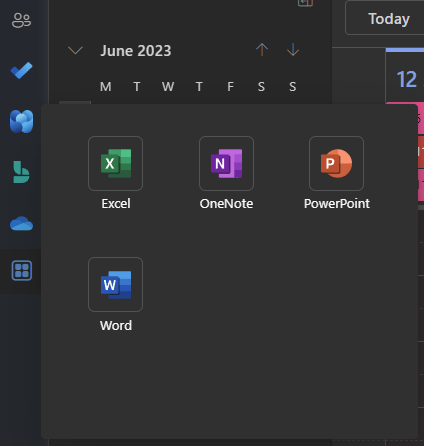This screenshot has height=446, width=424.
Task: Click the Word label text
Action: (x=116, y=326)
